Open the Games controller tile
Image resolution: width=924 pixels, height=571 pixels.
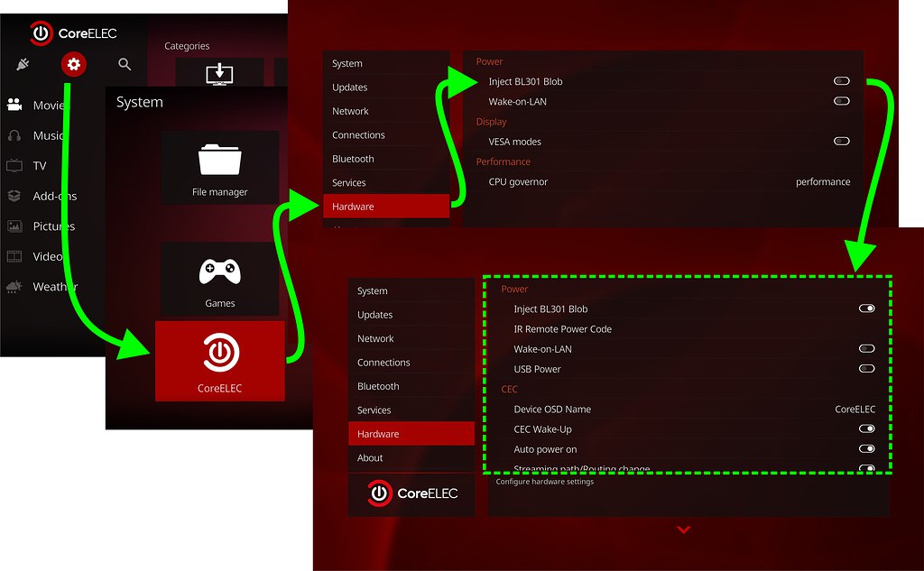(220, 279)
